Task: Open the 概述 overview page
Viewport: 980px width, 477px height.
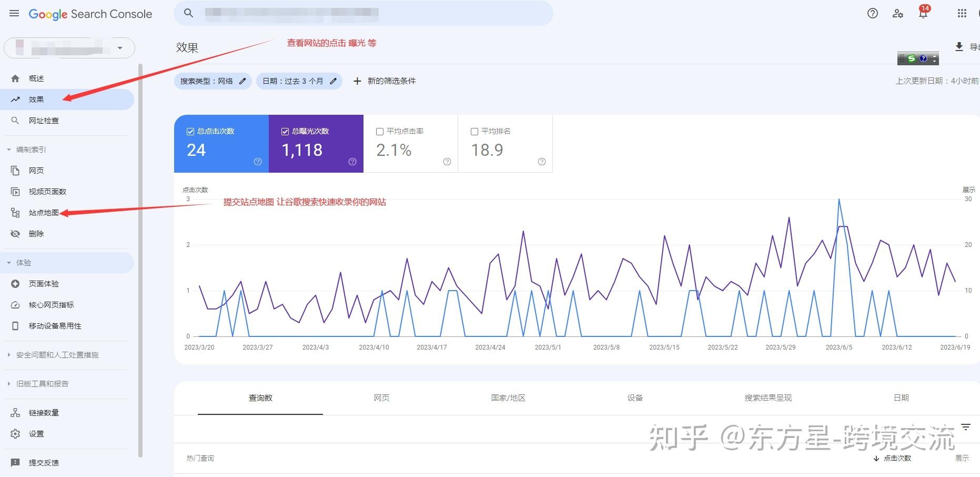Action: tap(36, 78)
